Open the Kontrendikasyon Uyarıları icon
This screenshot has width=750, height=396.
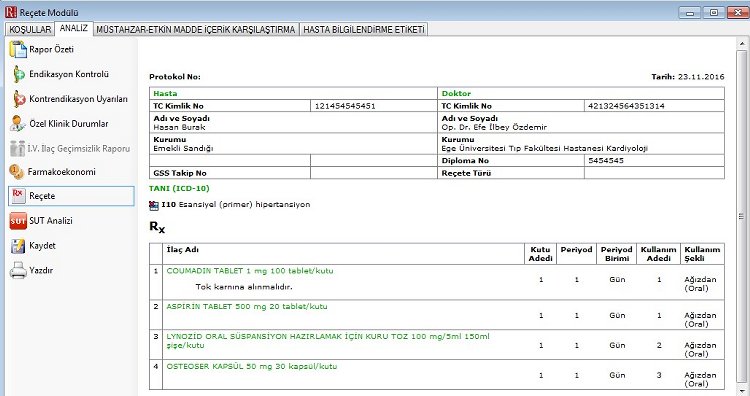[19, 99]
